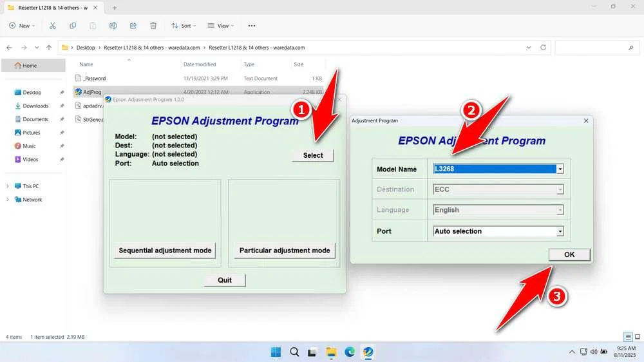Open the clock and date flyout

[626, 352]
